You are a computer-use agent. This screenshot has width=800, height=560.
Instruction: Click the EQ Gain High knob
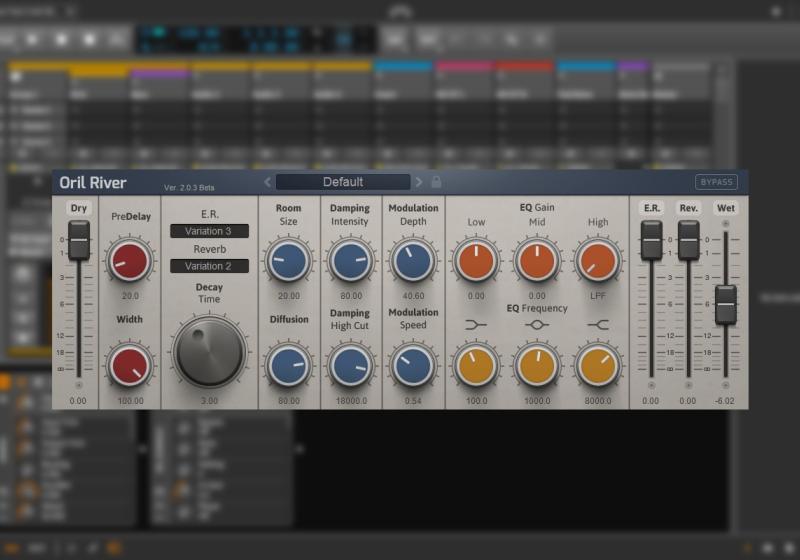[598, 260]
